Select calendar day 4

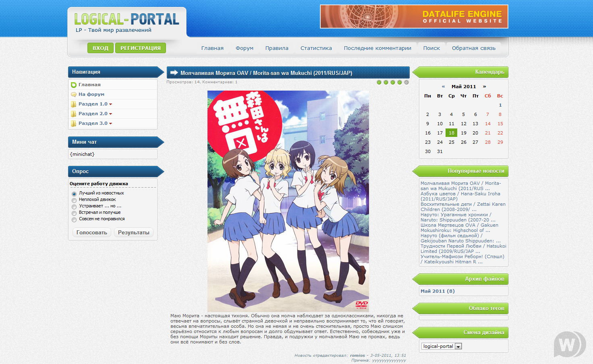click(x=452, y=114)
